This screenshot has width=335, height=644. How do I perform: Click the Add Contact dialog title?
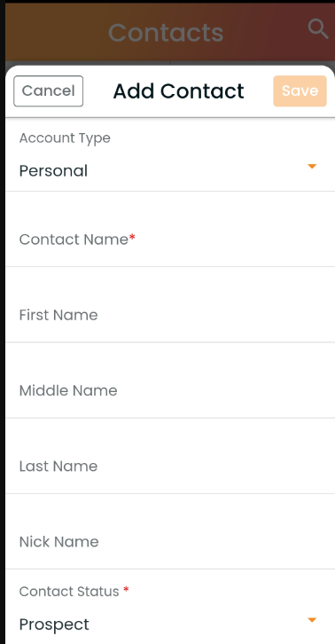click(179, 90)
